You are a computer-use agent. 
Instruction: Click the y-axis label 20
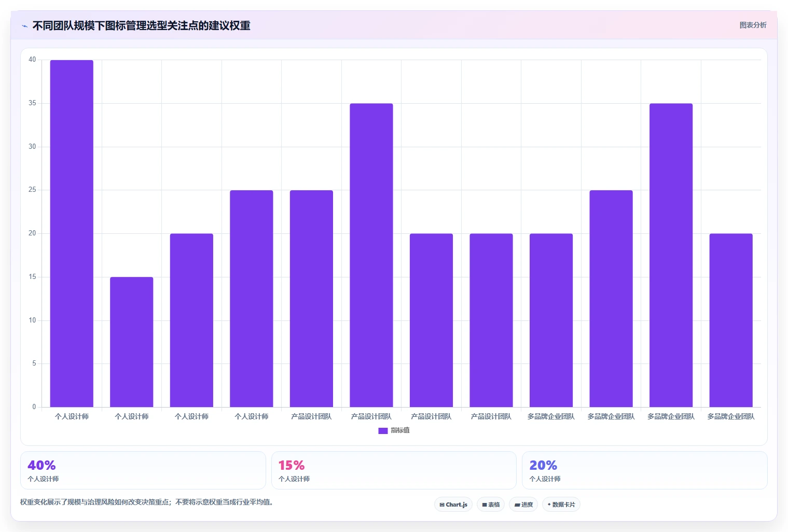[32, 233]
